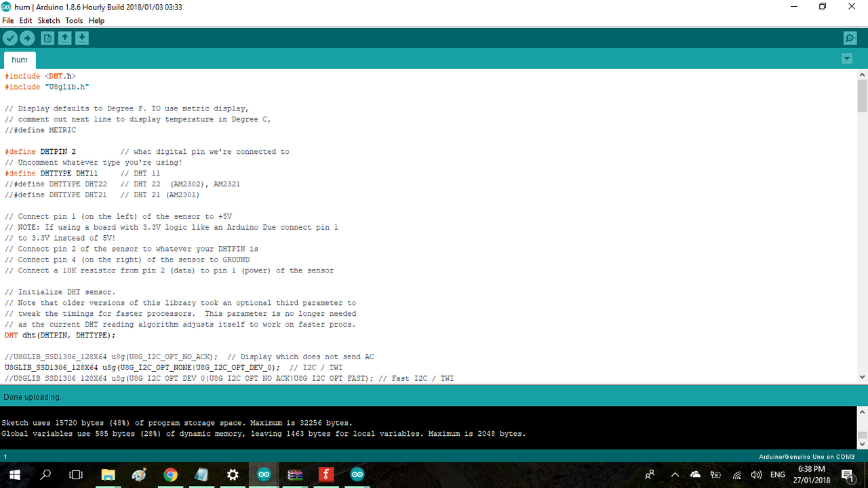Open the Sketch menu
Viewport: 868px width, 488px height.
tap(49, 20)
